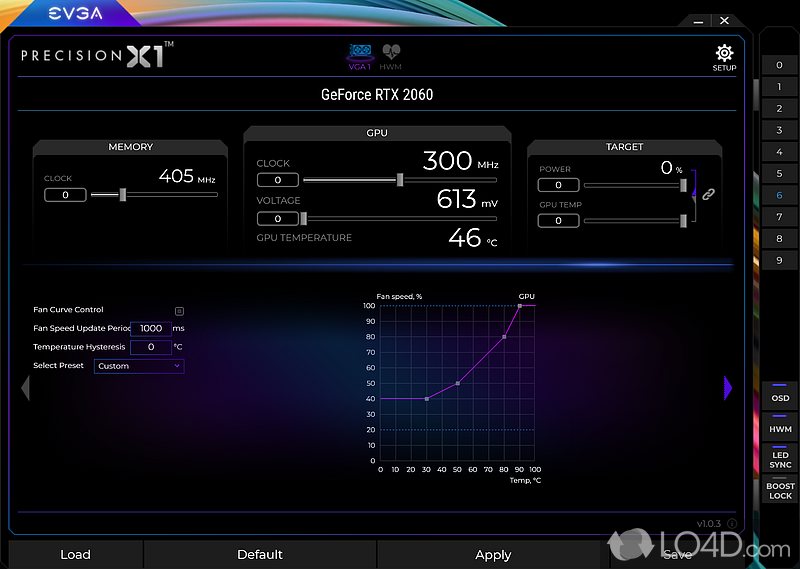Click the memory clock offset field
The image size is (800, 569).
click(65, 195)
